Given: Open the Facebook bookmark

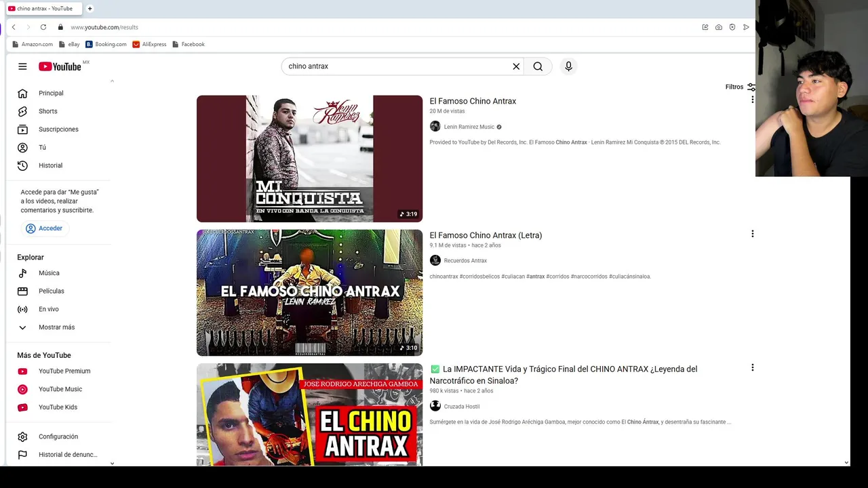Looking at the screenshot, I should [x=189, y=44].
